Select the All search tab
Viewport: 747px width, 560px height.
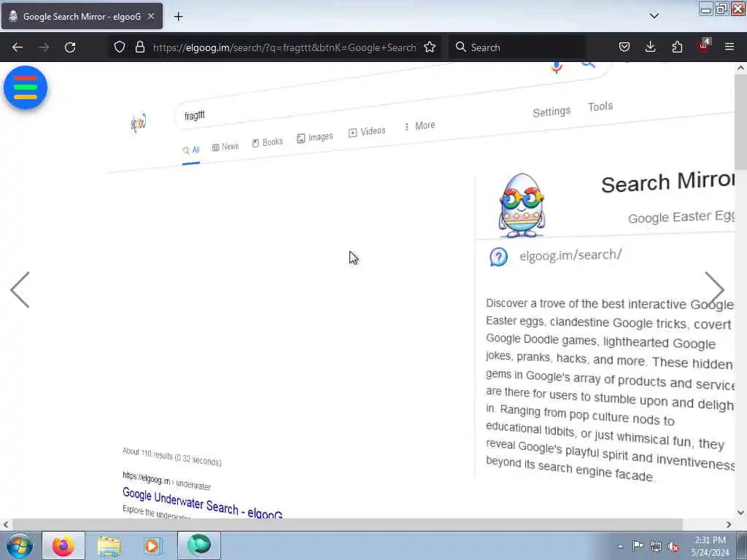[x=191, y=150]
